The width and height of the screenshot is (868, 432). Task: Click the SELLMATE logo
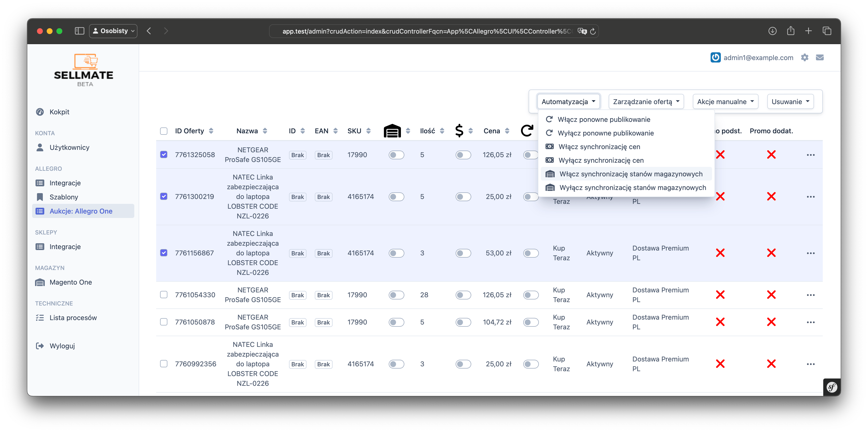pos(84,70)
